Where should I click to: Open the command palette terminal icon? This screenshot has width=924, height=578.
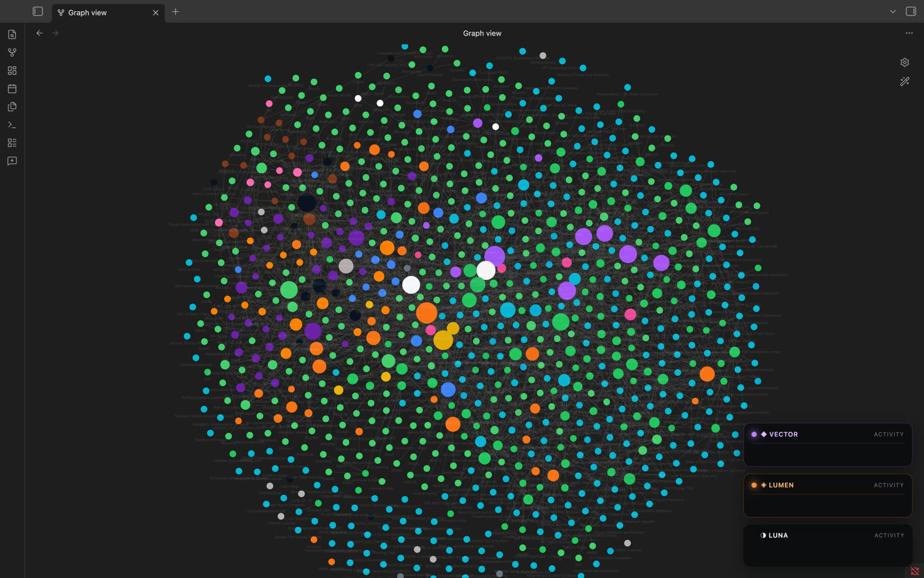click(x=12, y=125)
